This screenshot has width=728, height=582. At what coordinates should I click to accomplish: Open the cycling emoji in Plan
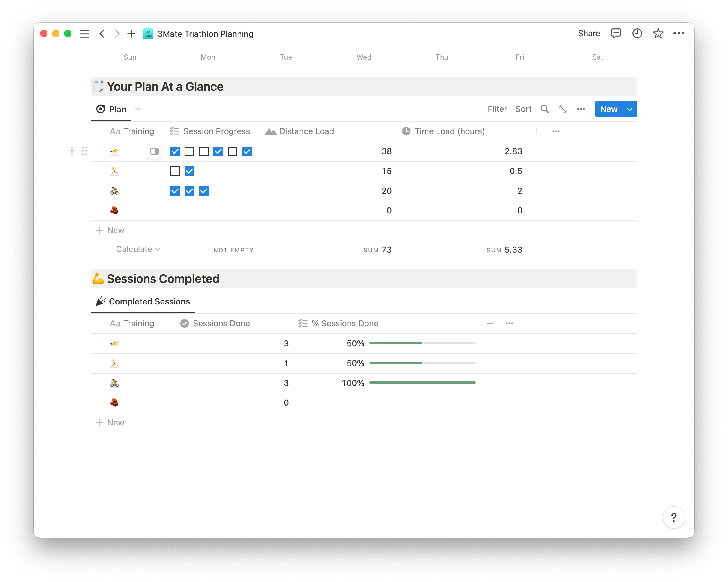click(114, 191)
